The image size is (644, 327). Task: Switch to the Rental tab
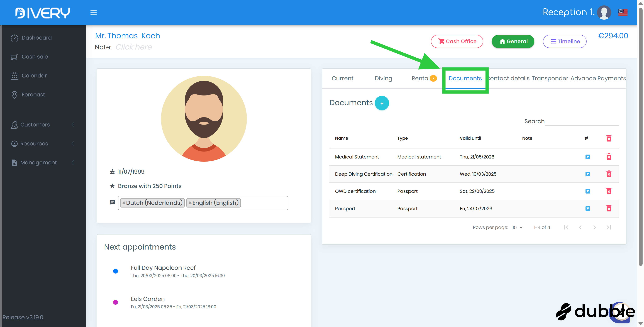point(421,78)
